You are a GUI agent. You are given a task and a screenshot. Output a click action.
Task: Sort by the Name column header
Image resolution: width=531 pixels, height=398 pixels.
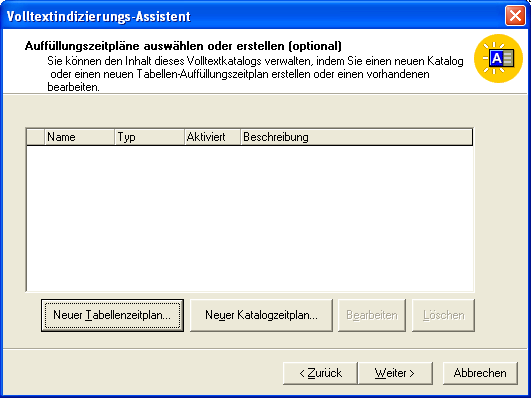click(x=79, y=137)
